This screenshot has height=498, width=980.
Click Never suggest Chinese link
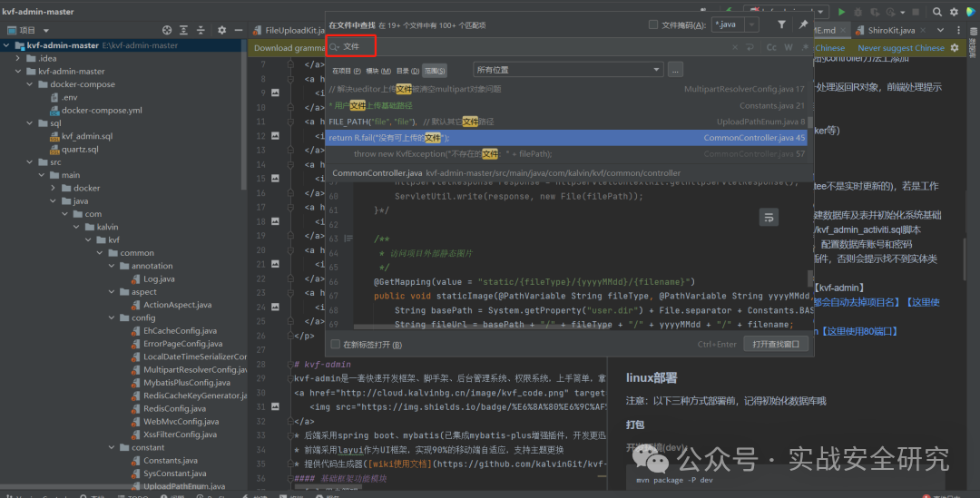tap(901, 47)
